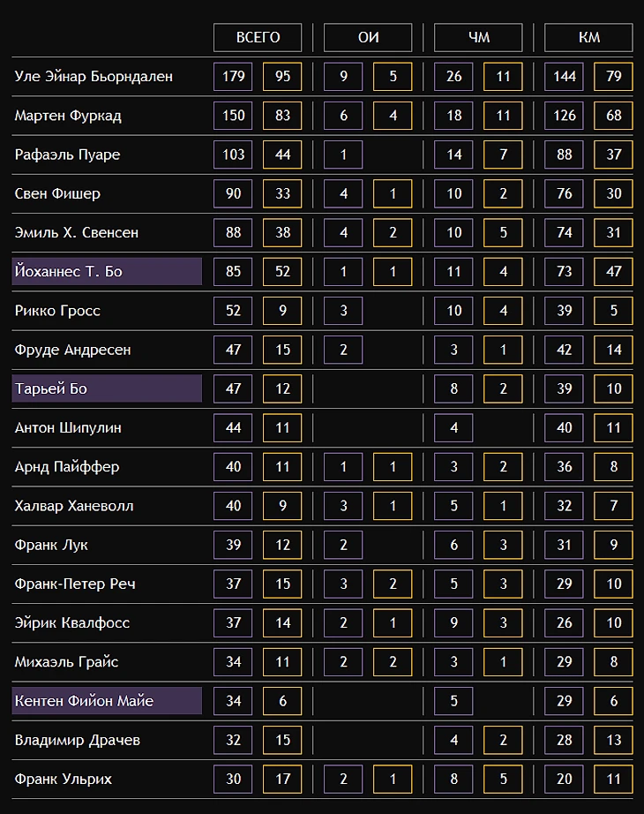
Task: Select the ЧМ column header
Action: [478, 37]
